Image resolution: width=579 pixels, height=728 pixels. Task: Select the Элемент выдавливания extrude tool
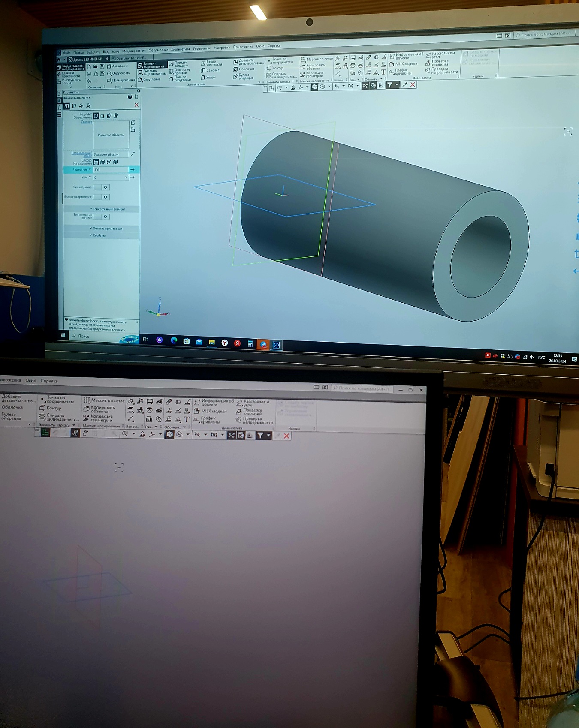151,65
